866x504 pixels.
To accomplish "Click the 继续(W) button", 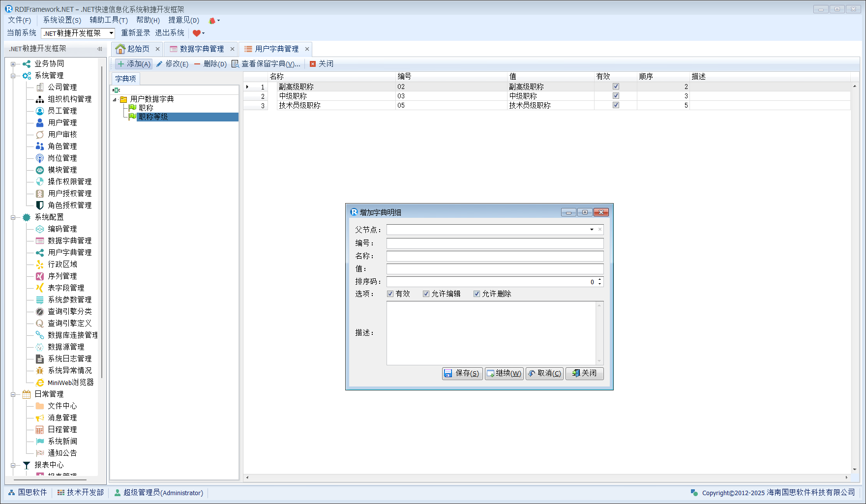I will coord(504,373).
